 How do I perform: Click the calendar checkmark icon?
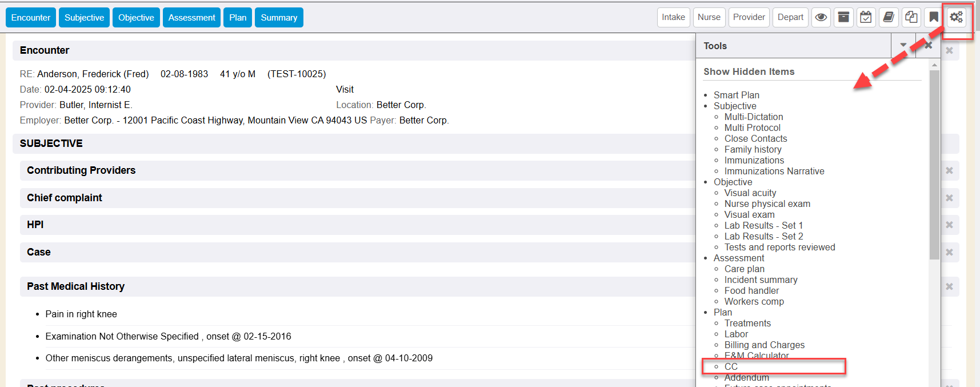click(866, 17)
